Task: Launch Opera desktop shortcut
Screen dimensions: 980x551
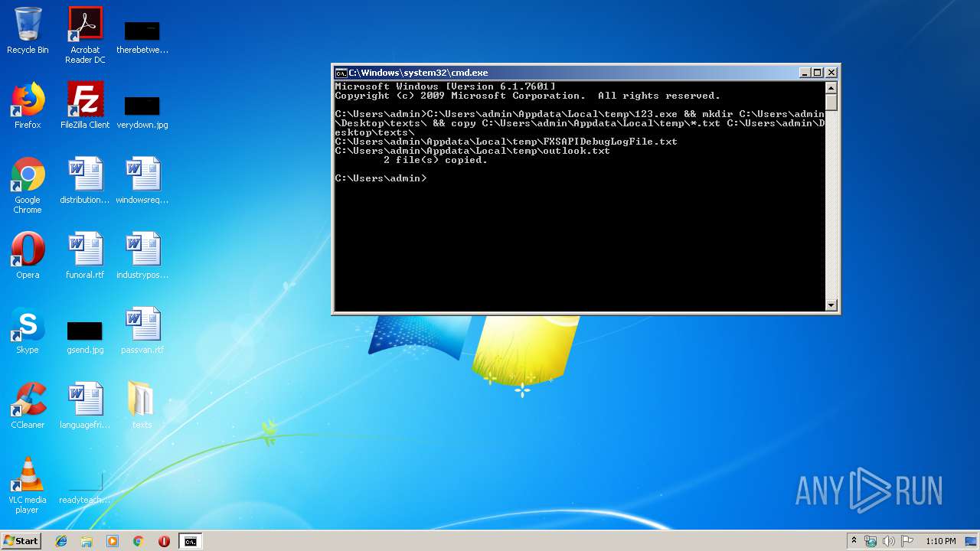Action: [x=28, y=256]
